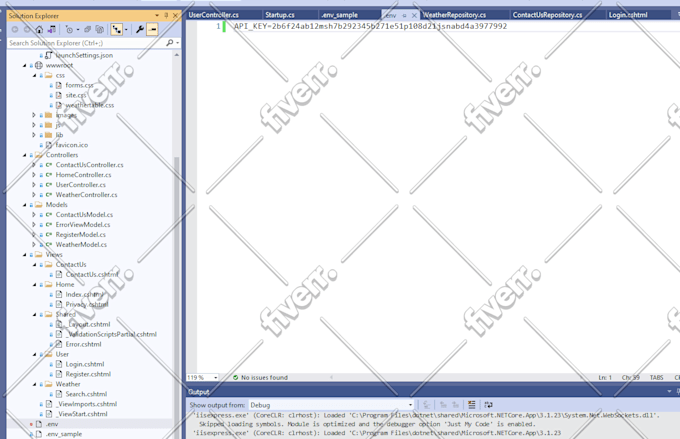680x439 pixels.
Task: Select forms.css file
Action: point(79,85)
